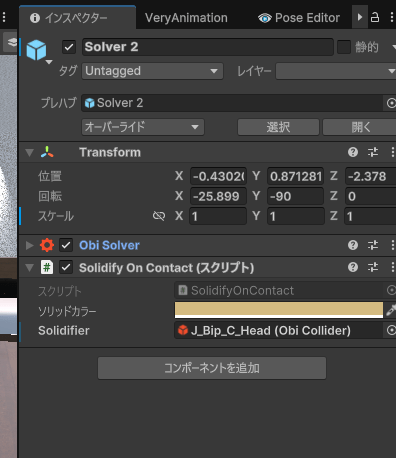Click the スケール scale label

coord(56,216)
